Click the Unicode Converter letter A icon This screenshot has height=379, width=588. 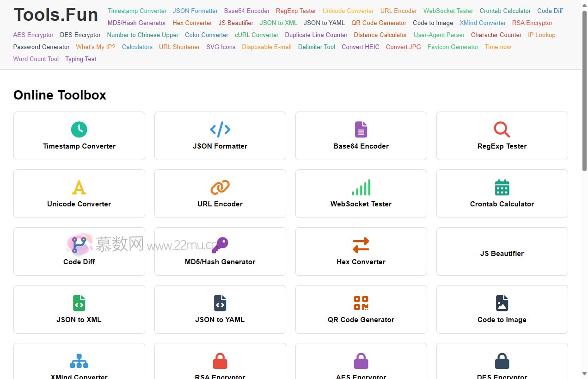(79, 187)
